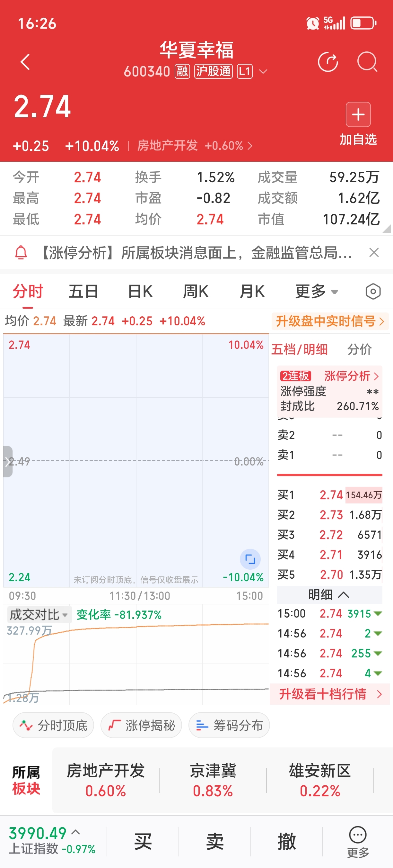Tap the L1 level badge
Screen dimensions: 393x868
click(245, 71)
